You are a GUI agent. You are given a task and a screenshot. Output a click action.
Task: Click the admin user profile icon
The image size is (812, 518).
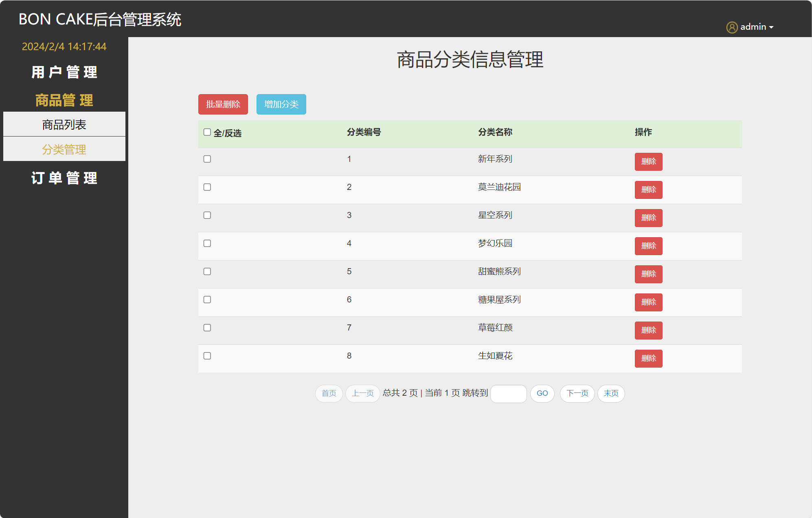coord(732,26)
